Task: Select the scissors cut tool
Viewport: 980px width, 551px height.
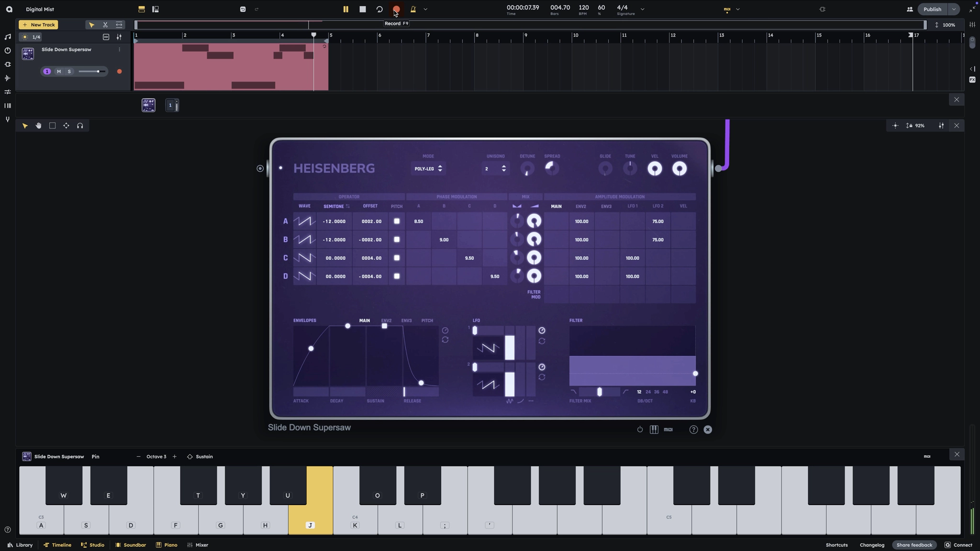Action: pyautogui.click(x=105, y=25)
